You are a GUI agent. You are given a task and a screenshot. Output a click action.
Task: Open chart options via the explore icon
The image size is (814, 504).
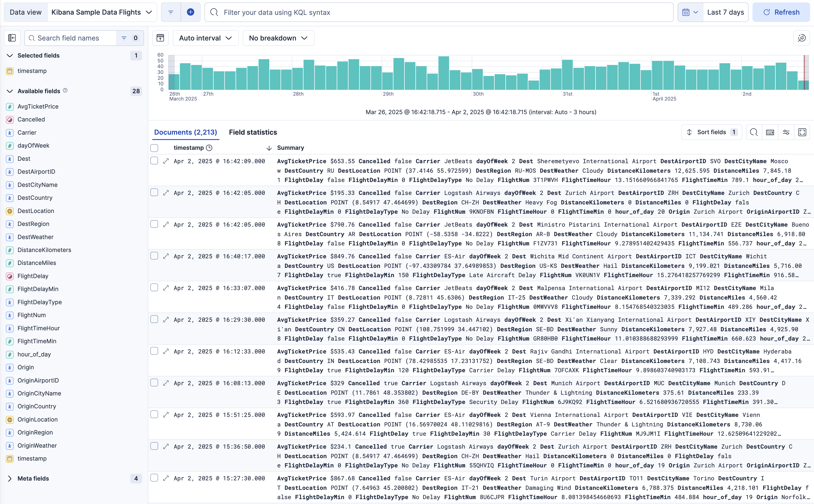[802, 38]
